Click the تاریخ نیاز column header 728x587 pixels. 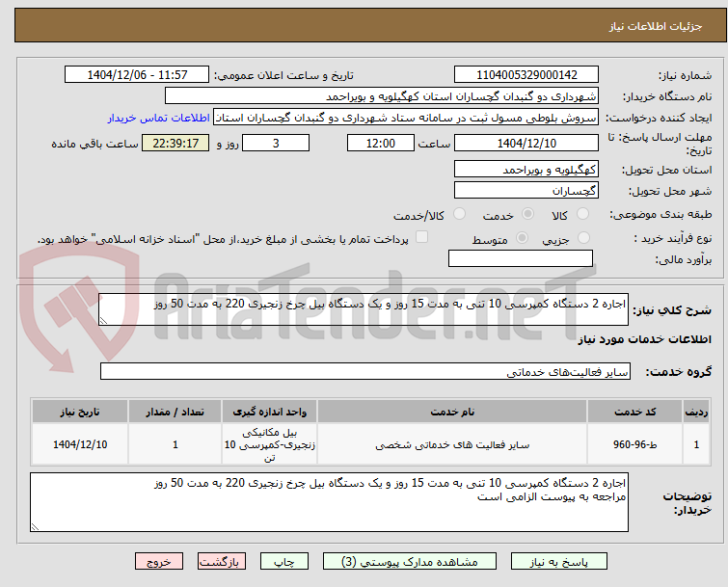[x=80, y=412]
